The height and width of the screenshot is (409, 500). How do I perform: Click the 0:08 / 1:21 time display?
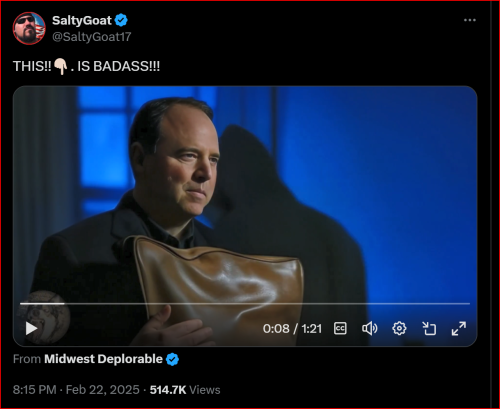pos(292,329)
